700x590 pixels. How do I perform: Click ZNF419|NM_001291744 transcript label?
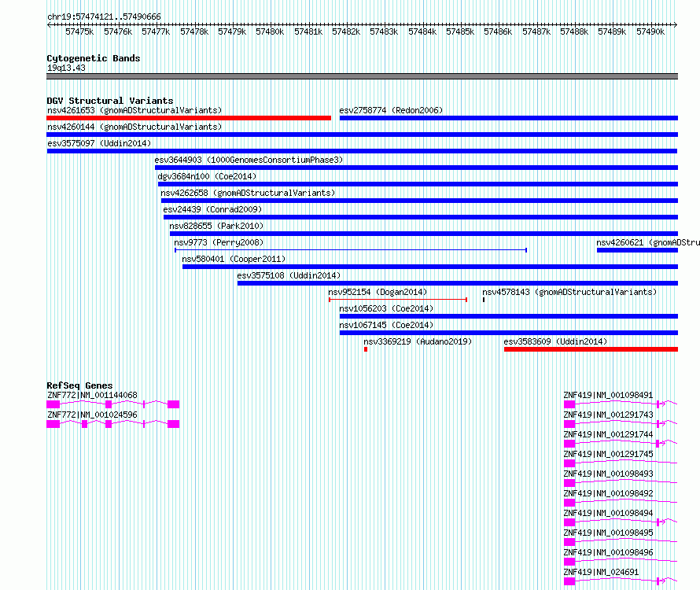click(608, 434)
